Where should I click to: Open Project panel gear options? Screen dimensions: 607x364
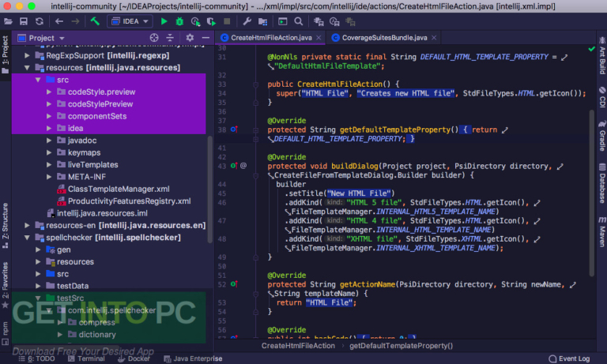coord(190,38)
